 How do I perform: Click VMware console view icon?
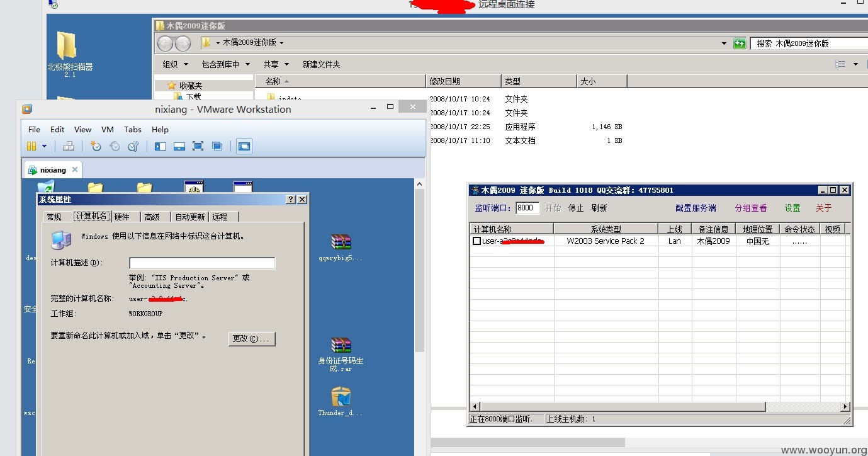pos(244,146)
